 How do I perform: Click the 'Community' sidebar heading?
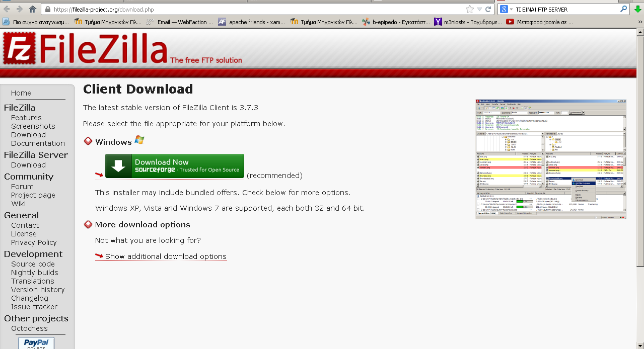coord(29,177)
